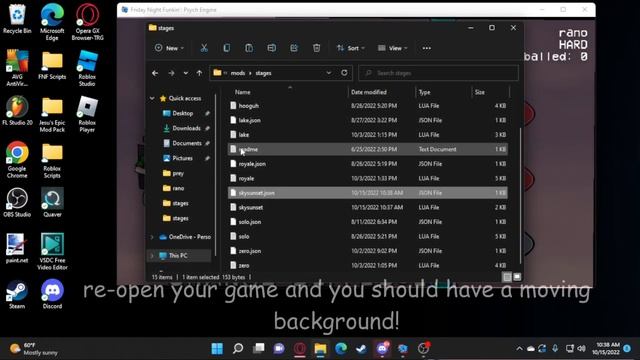640x360 pixels.
Task: Click the Copy icon in Explorer toolbar
Action: click(227, 48)
